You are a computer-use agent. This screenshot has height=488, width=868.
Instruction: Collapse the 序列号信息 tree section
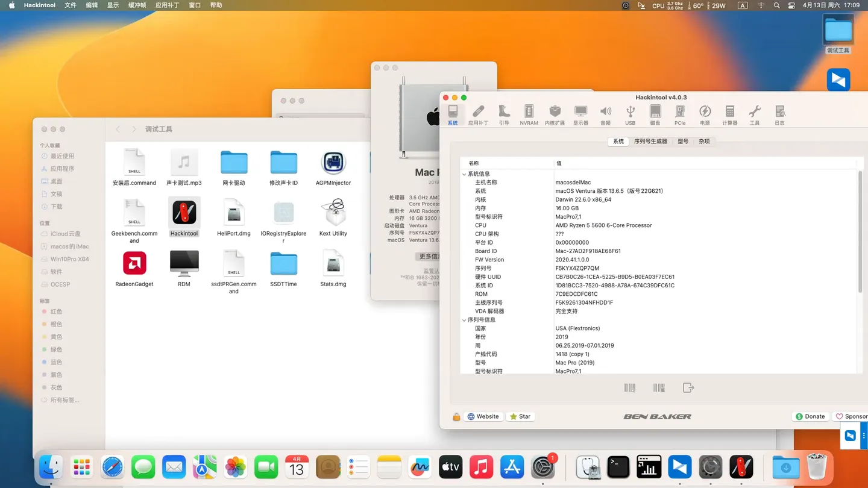pos(464,320)
